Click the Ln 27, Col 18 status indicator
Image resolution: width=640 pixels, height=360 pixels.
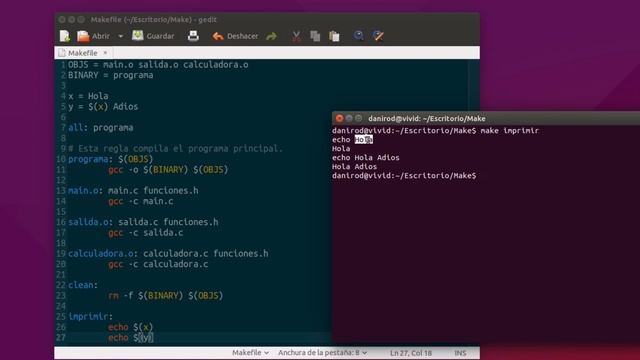point(411,353)
